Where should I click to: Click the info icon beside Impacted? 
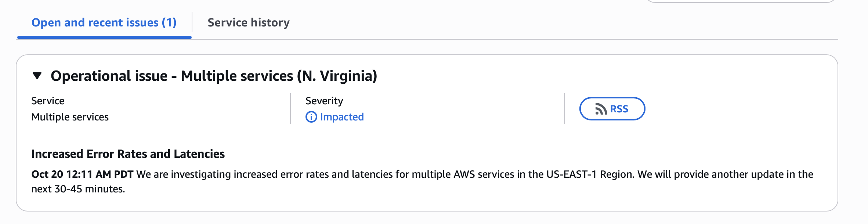(311, 117)
